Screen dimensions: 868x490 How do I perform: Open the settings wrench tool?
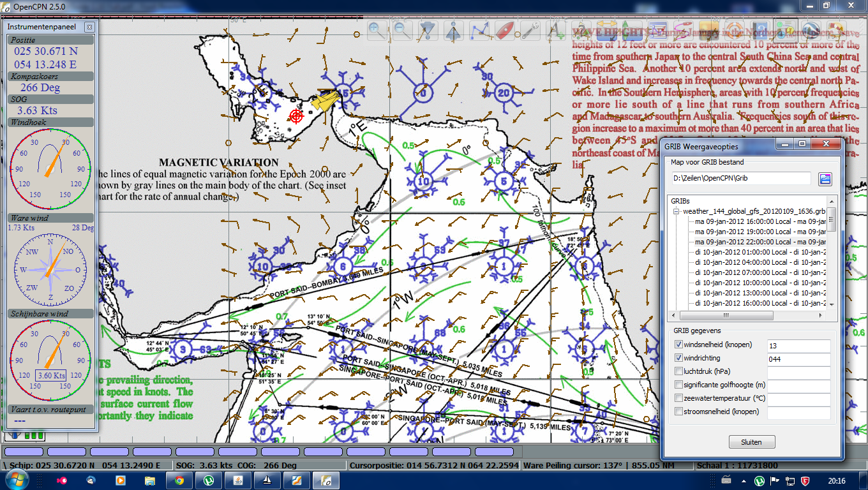(x=530, y=30)
